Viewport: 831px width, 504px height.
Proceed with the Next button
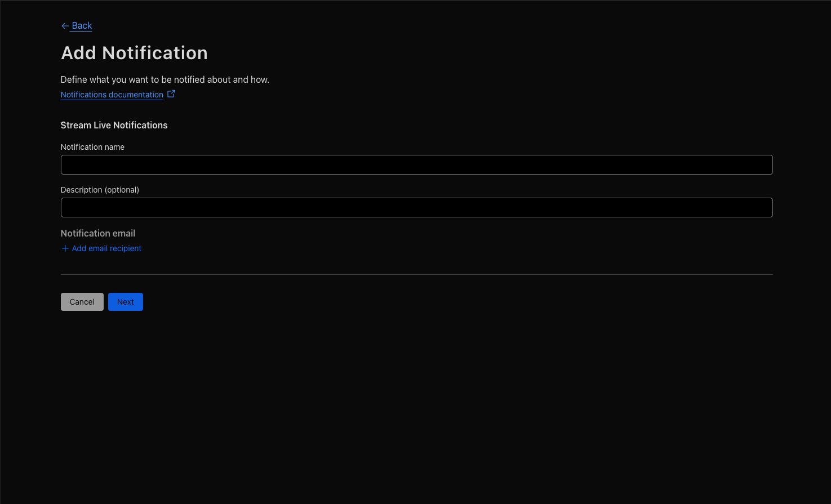126,302
